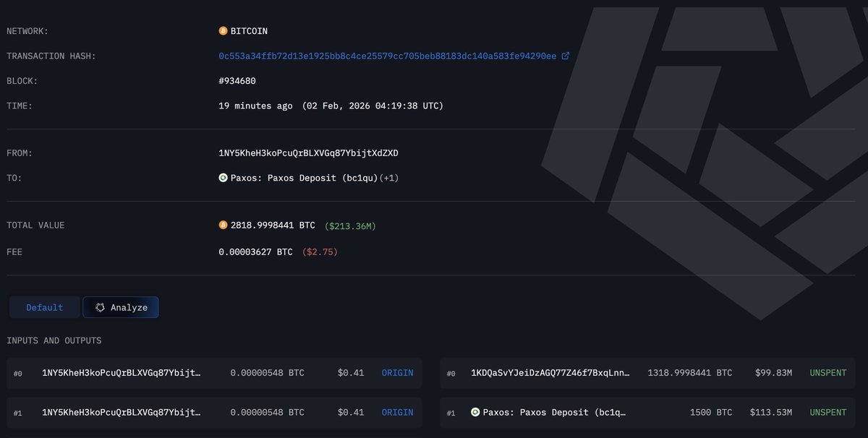
Task: Click the Bitcoin icon beside total value
Action: pyautogui.click(x=223, y=226)
